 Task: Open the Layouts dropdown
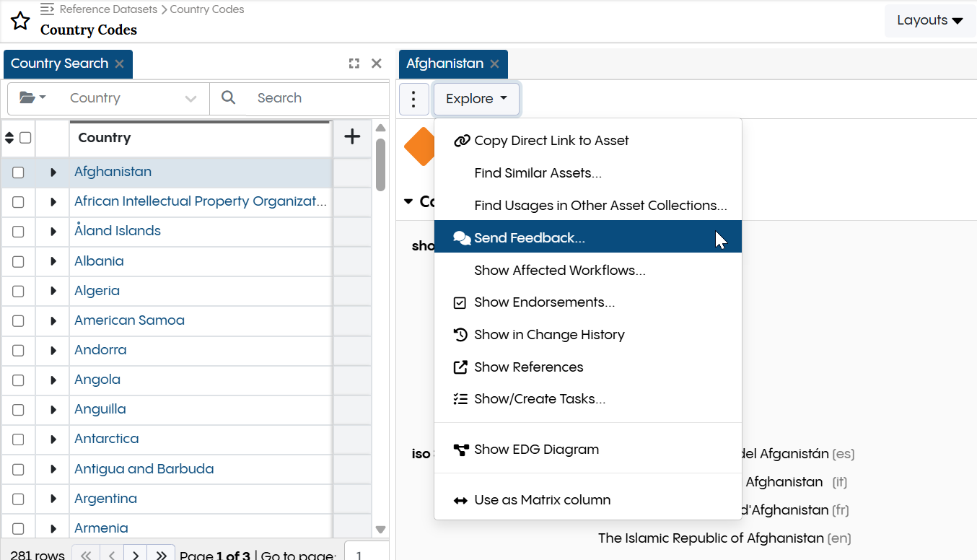pyautogui.click(x=929, y=20)
